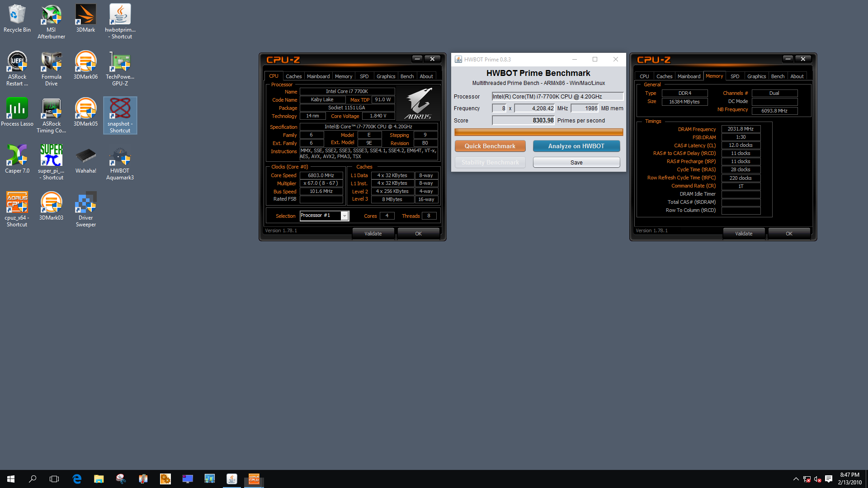868x488 pixels.
Task: Launch Process Lasso from the desktop
Action: point(17,113)
